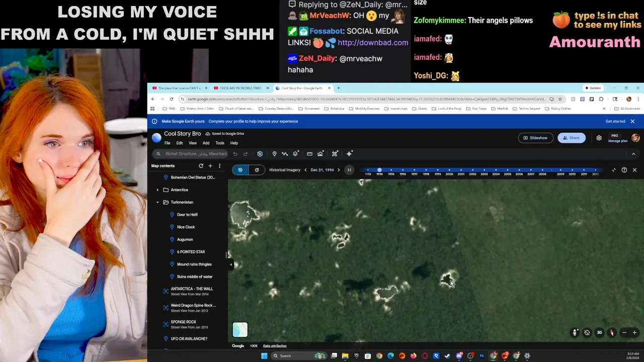Viewport: 644px width, 362px height.
Task: Select the ruler measure tool
Action: click(309, 154)
